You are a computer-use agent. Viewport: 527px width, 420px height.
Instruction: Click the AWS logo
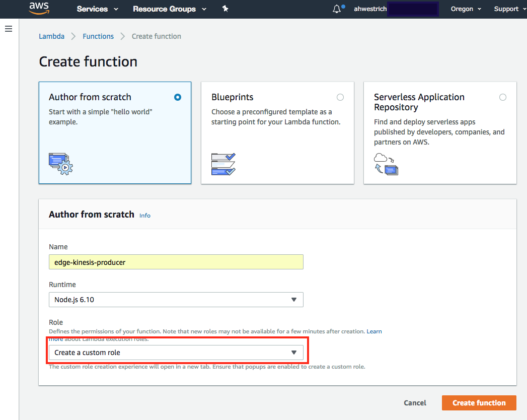pyautogui.click(x=39, y=9)
